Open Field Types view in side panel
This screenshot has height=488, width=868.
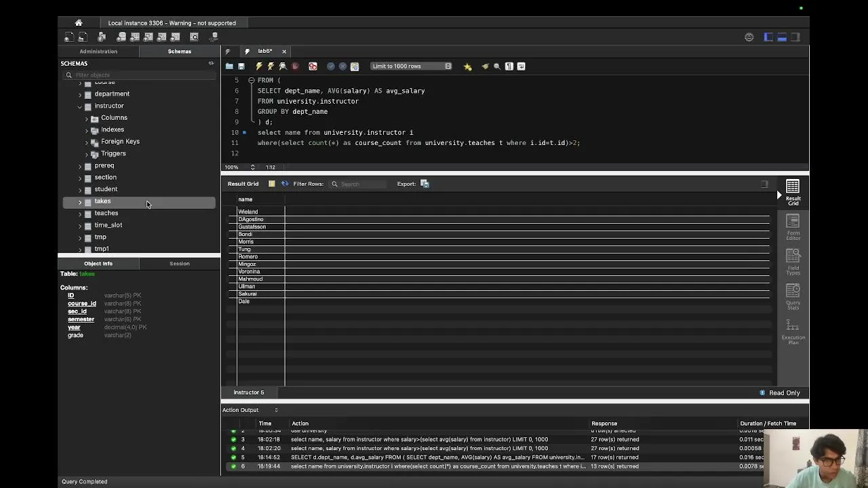tap(793, 262)
